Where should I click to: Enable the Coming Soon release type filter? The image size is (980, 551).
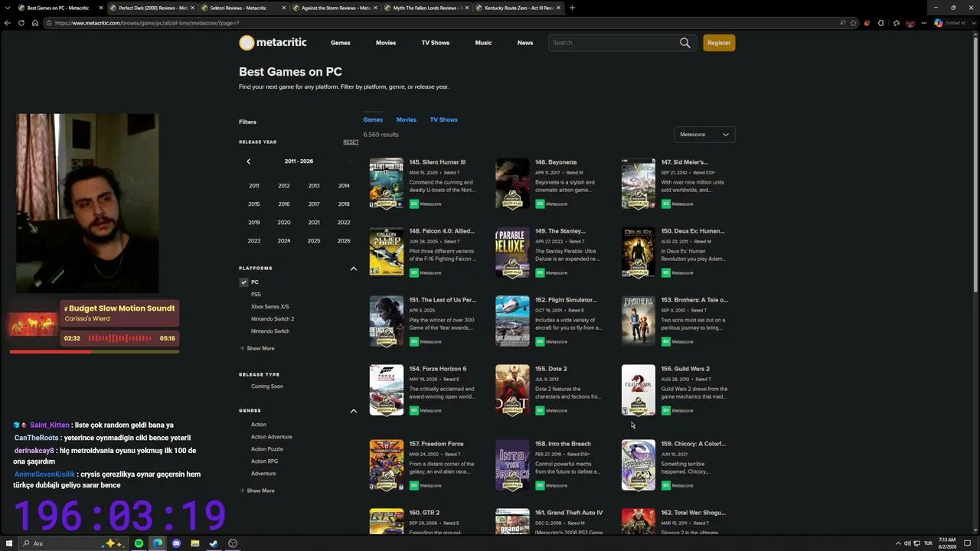pos(267,386)
